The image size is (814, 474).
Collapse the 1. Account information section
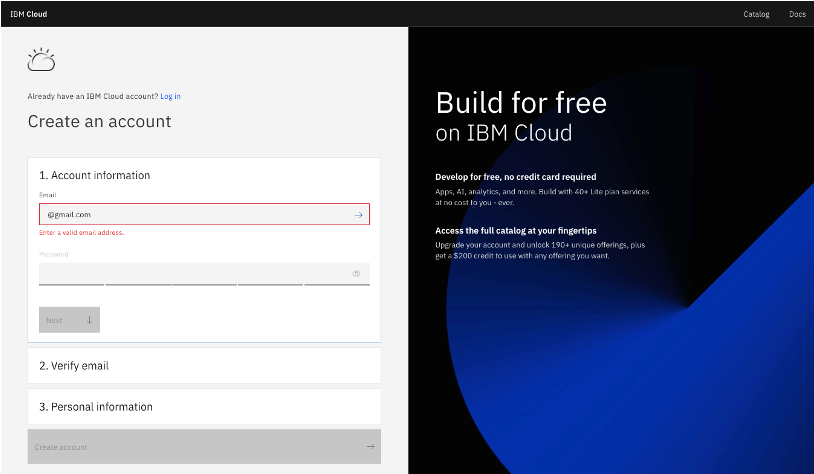(95, 175)
